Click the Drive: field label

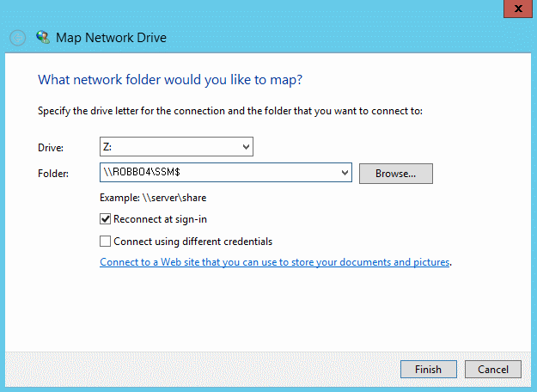click(x=51, y=148)
